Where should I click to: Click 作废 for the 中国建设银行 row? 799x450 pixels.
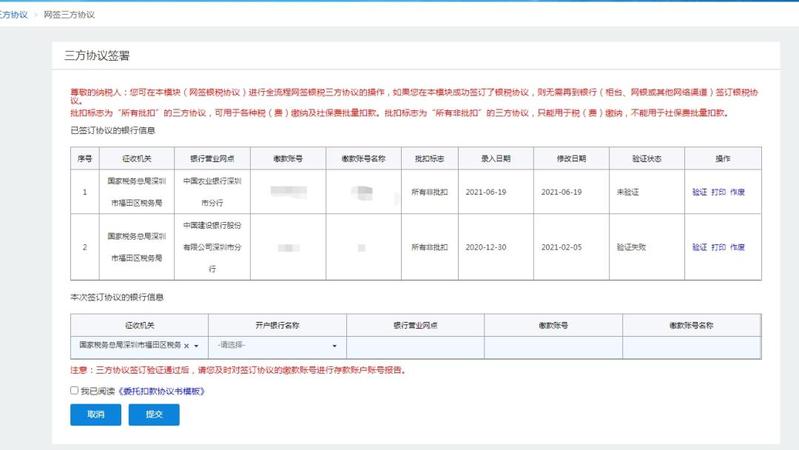pyautogui.click(x=738, y=246)
